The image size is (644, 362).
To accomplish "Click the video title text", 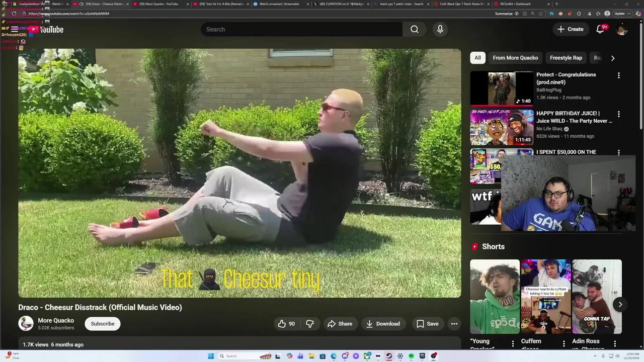I will pos(100,307).
